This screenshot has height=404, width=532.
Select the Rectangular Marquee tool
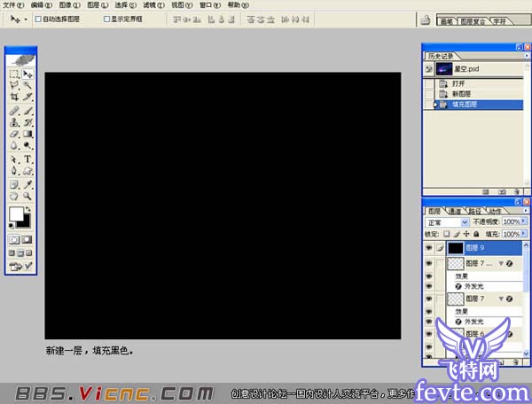(14, 74)
